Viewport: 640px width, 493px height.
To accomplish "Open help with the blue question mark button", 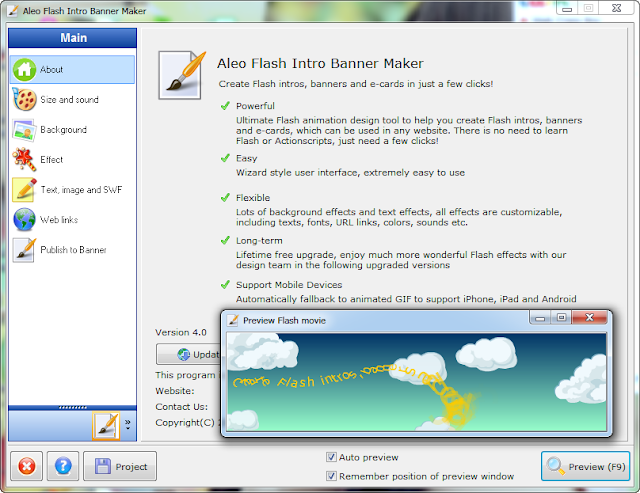I will click(x=63, y=466).
